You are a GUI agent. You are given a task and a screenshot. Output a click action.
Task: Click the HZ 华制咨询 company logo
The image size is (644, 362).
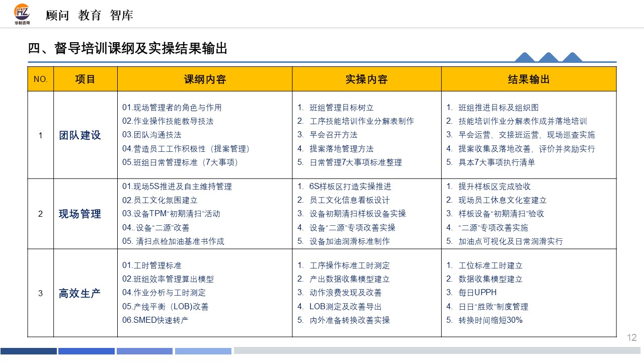coord(23,14)
